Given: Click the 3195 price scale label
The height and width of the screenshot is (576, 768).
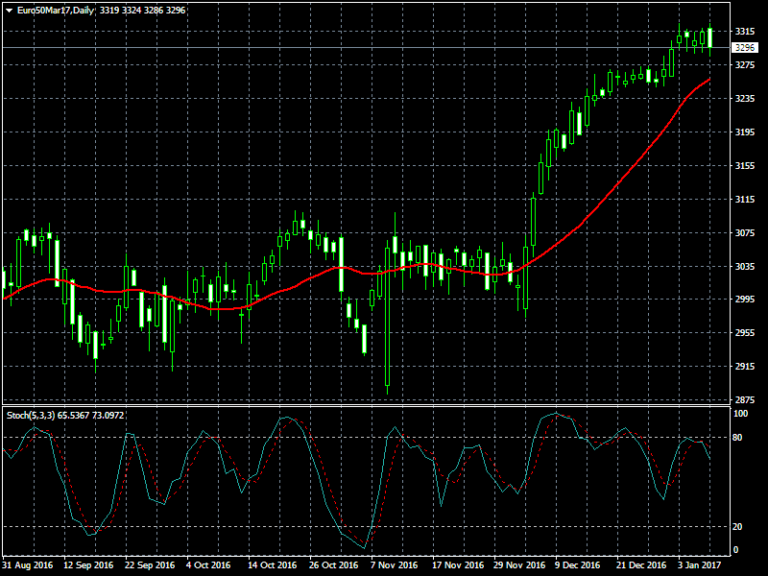Looking at the screenshot, I should (744, 132).
